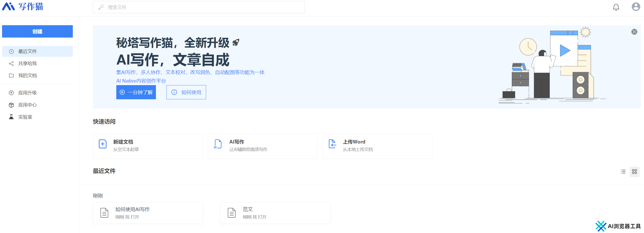Open 应用中心 in the sidebar
This screenshot has width=644, height=233.
[x=37, y=105]
